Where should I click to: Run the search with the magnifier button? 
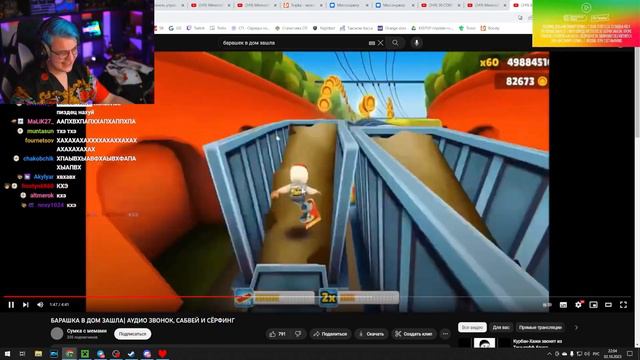coord(395,42)
